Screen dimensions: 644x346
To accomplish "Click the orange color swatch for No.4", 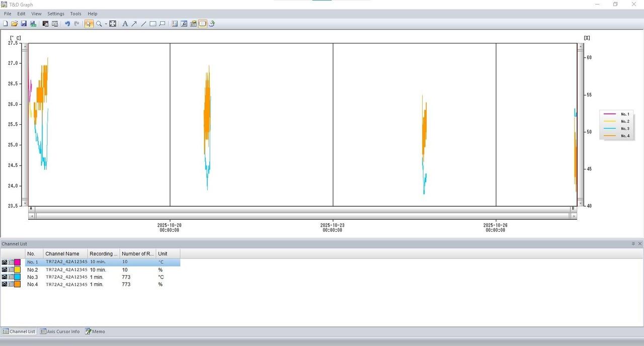I will 17,285.
